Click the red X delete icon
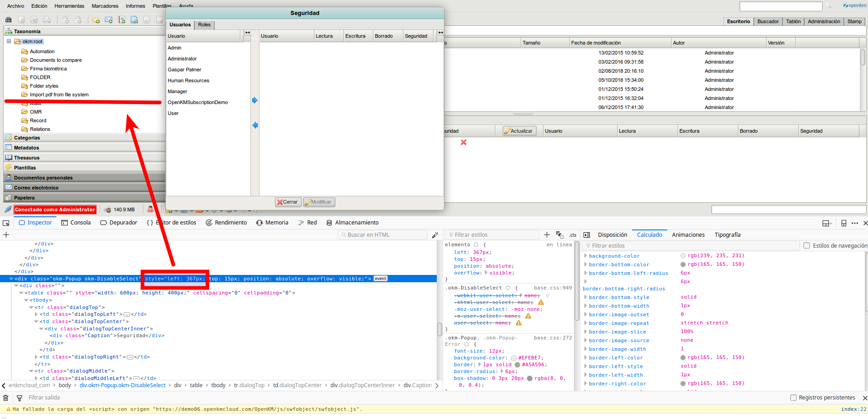868x419 pixels. pos(464,142)
